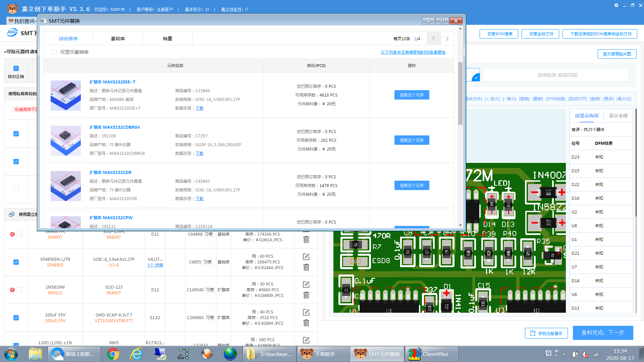644x362 pixels.
Task: Click [旋转] in PCB viewer toolbar
Action: click(x=595, y=99)
